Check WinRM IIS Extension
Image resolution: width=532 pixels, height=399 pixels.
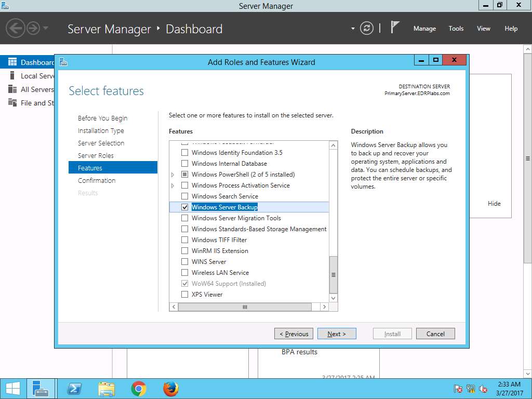coord(184,251)
